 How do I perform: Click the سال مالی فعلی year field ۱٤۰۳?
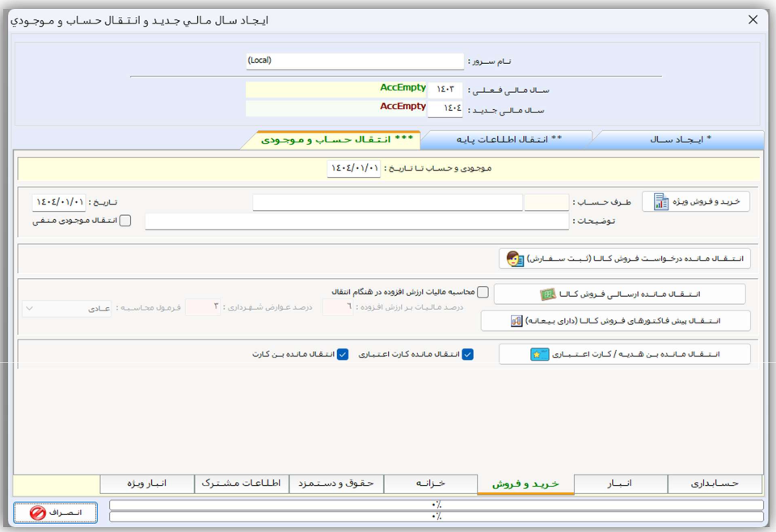tap(445, 90)
